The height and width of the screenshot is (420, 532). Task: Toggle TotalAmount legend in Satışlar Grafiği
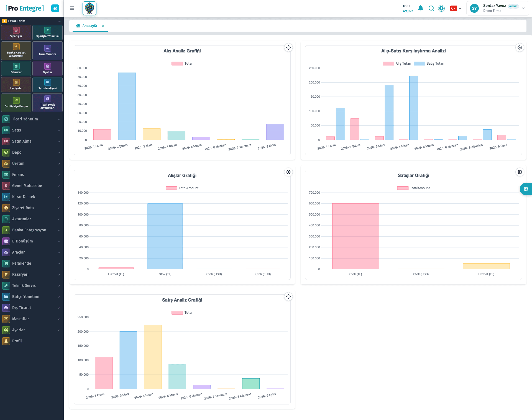[413, 188]
